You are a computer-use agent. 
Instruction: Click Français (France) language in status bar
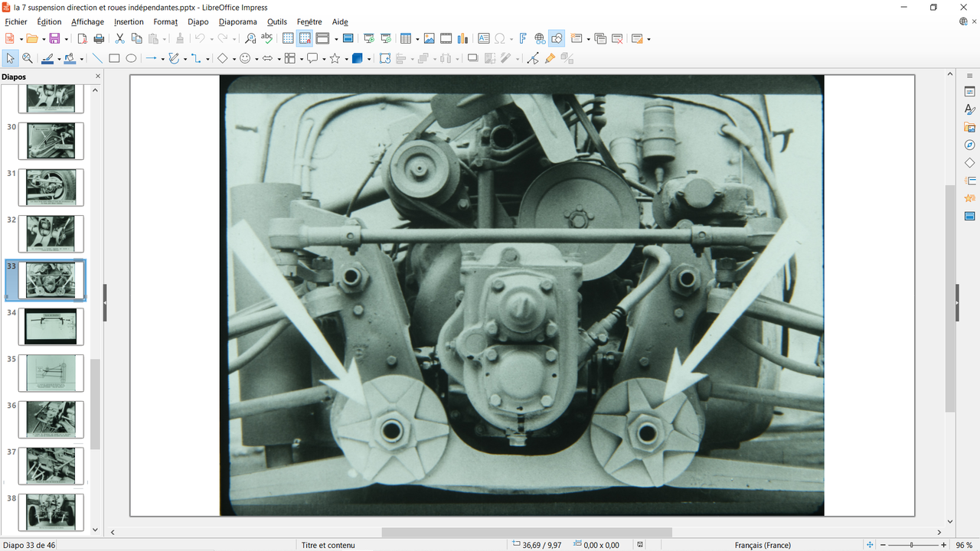coord(763,545)
